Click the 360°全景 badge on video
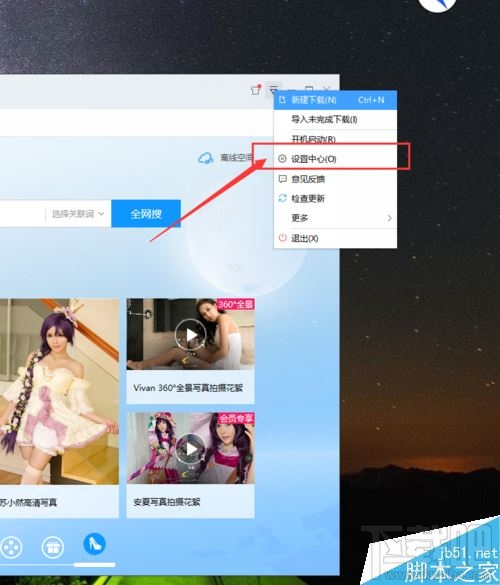 pyautogui.click(x=235, y=304)
